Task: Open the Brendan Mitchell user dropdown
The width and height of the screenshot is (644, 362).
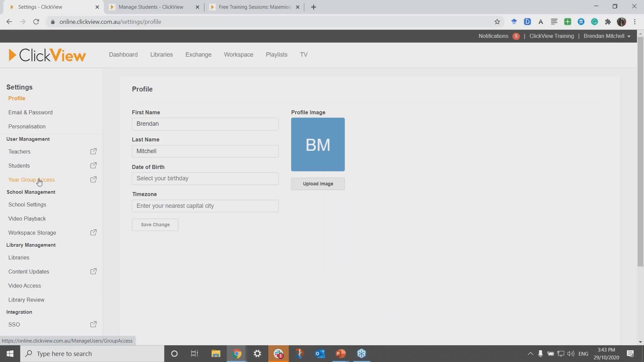Action: point(607,36)
